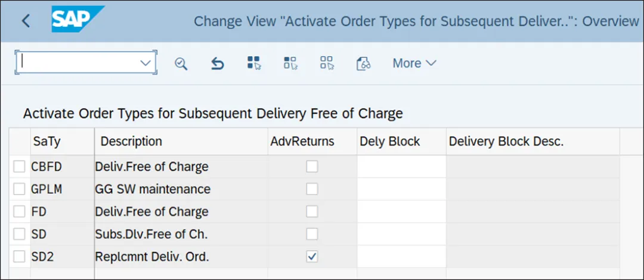Click the SAP logo
Screen dimensions: 644x280
click(x=78, y=20)
